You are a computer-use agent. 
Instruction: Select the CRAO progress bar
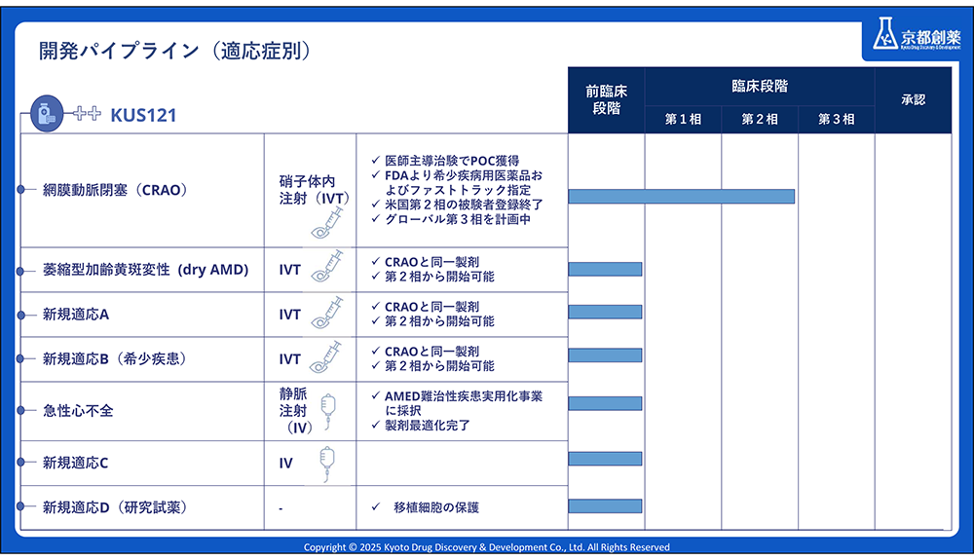(x=682, y=196)
